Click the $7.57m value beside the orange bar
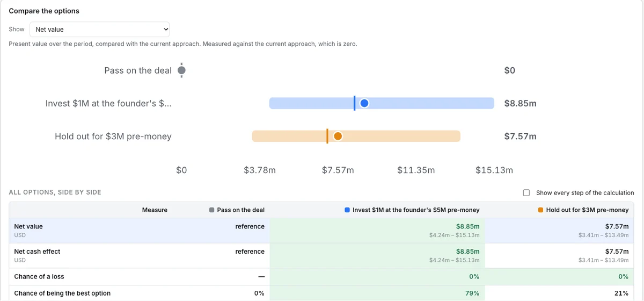 coord(520,137)
